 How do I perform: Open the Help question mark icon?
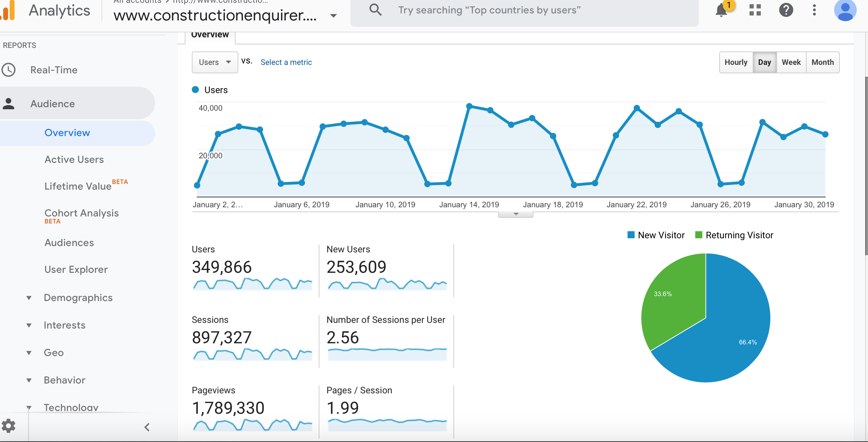786,10
